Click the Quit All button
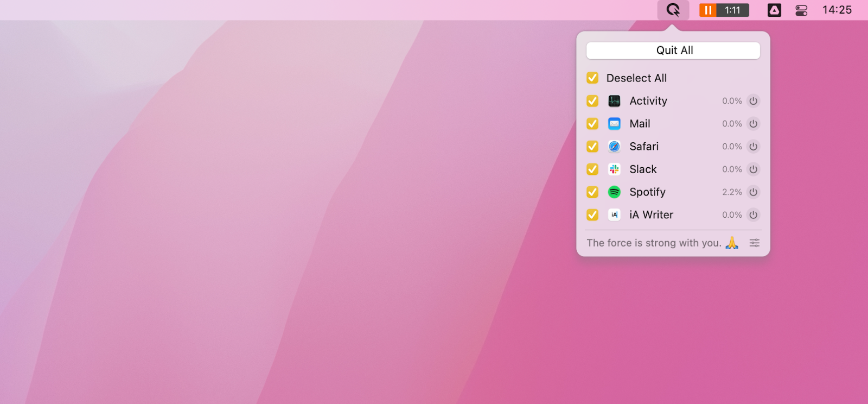This screenshot has width=868, height=404. click(x=673, y=50)
